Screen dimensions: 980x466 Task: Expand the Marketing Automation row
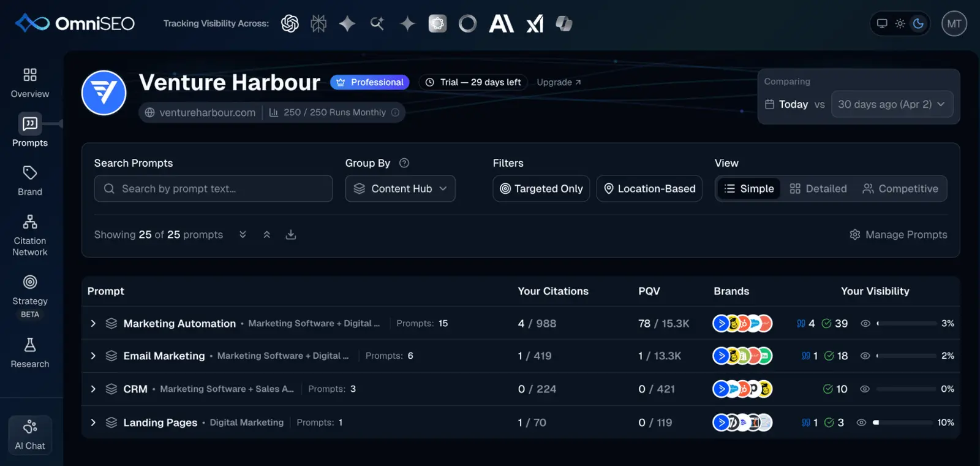coord(93,323)
